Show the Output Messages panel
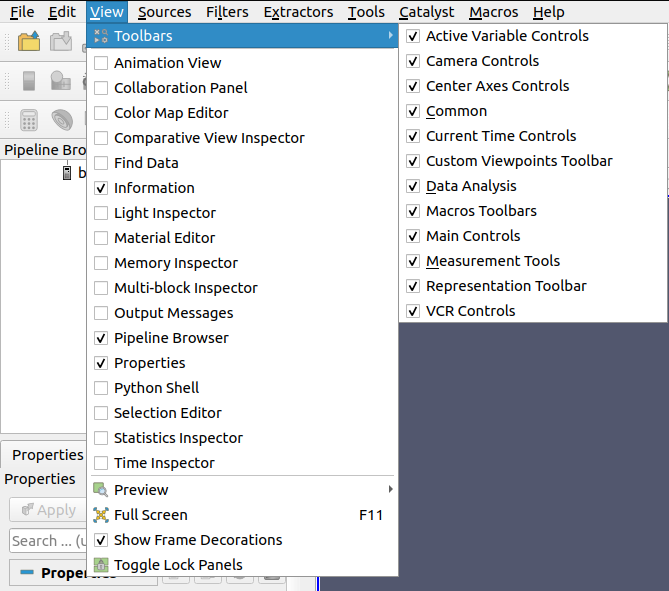Screen dimensions: 669x591 (x=101, y=313)
